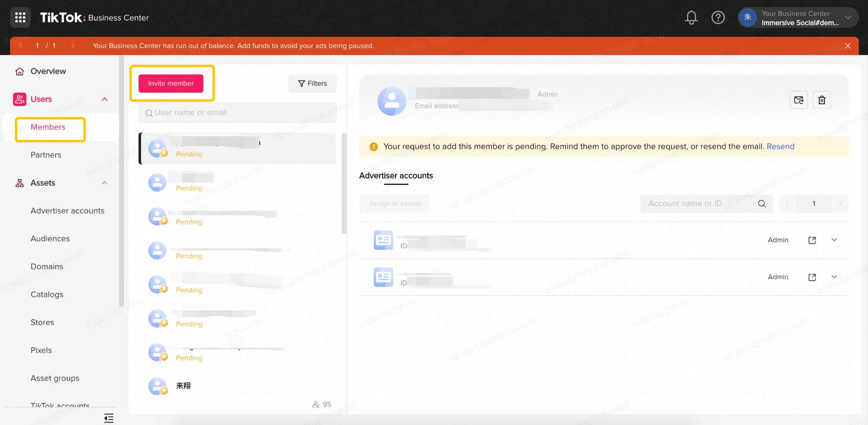
Task: Click search magnifier in Account name field
Action: click(762, 204)
